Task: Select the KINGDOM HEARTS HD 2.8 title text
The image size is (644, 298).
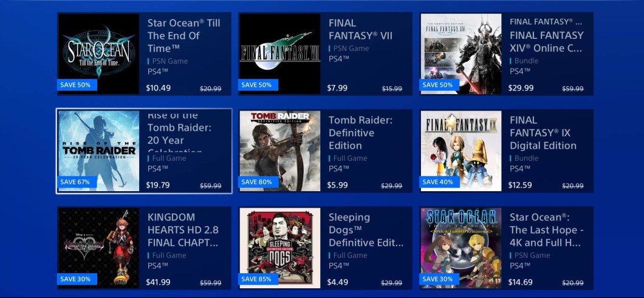Action: (x=183, y=230)
